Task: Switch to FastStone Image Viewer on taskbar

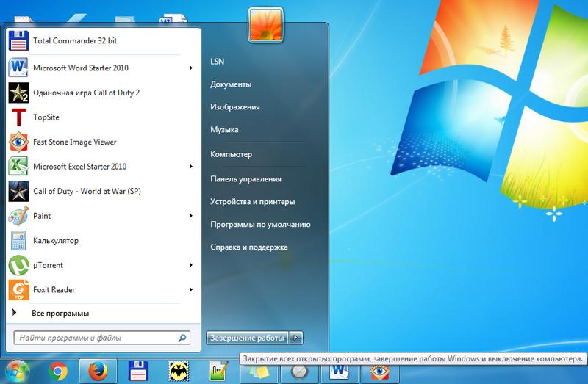Action: coord(379,373)
